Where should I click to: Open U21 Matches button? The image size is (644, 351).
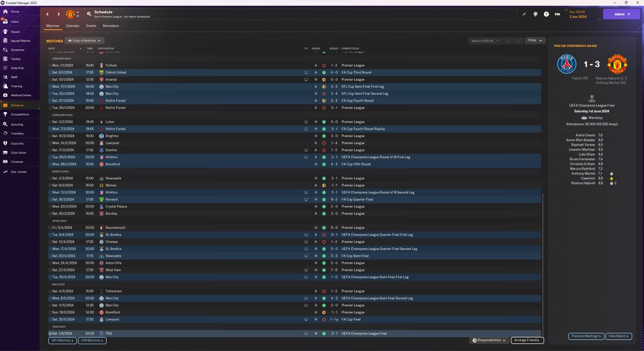pos(62,340)
